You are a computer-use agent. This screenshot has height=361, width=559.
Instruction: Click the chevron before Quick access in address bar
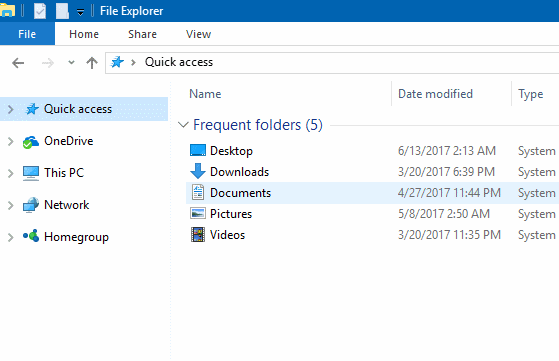pyautogui.click(x=133, y=63)
